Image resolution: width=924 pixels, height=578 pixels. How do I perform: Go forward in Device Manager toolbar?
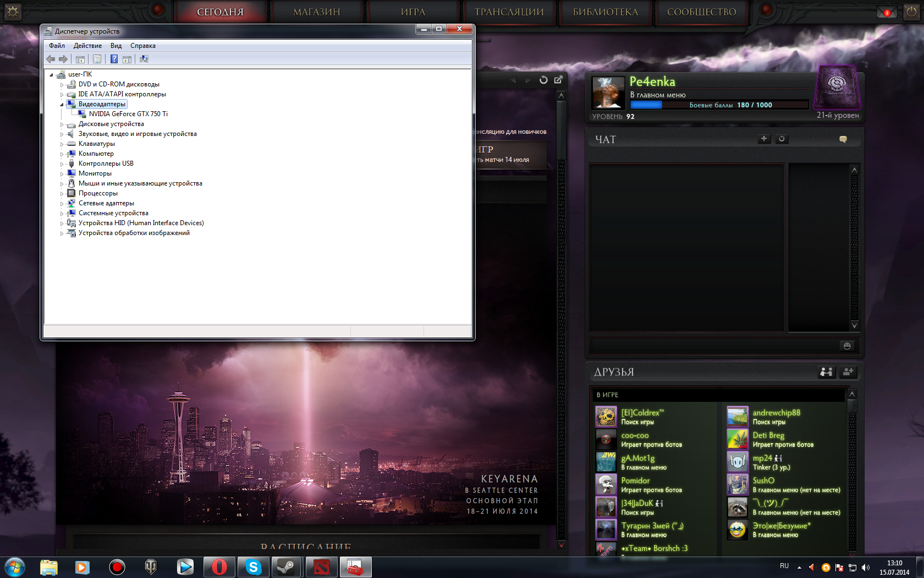(x=63, y=59)
